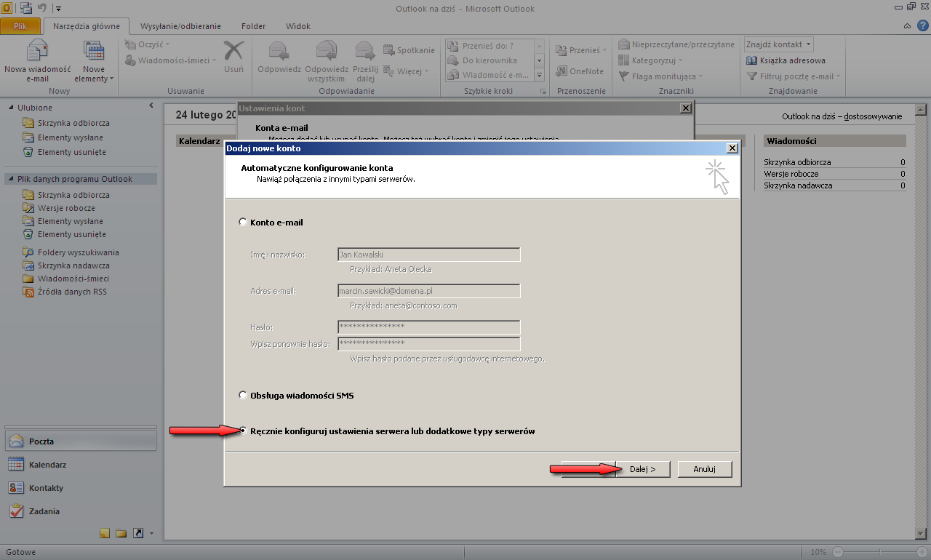Select Obsługa wiadomości SMS radio button
The height and width of the screenshot is (560, 931).
tap(243, 396)
